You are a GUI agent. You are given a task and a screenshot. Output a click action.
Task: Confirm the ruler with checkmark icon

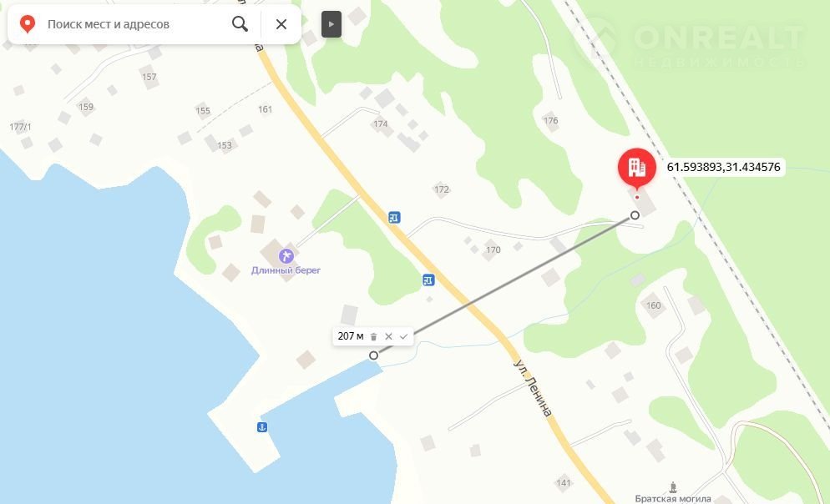tap(404, 337)
